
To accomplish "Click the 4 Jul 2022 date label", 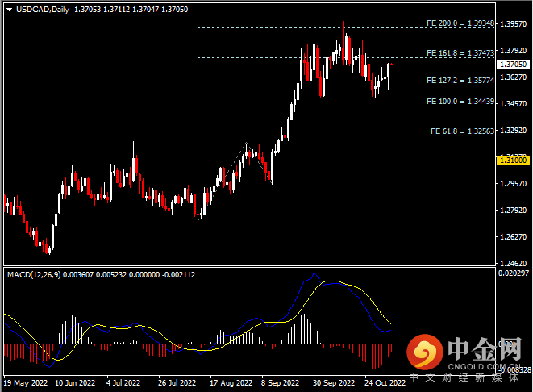I will click(x=126, y=384).
